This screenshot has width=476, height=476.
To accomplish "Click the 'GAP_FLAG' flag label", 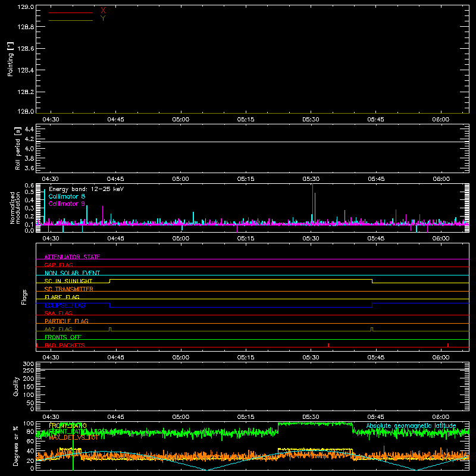I will (x=58, y=265).
